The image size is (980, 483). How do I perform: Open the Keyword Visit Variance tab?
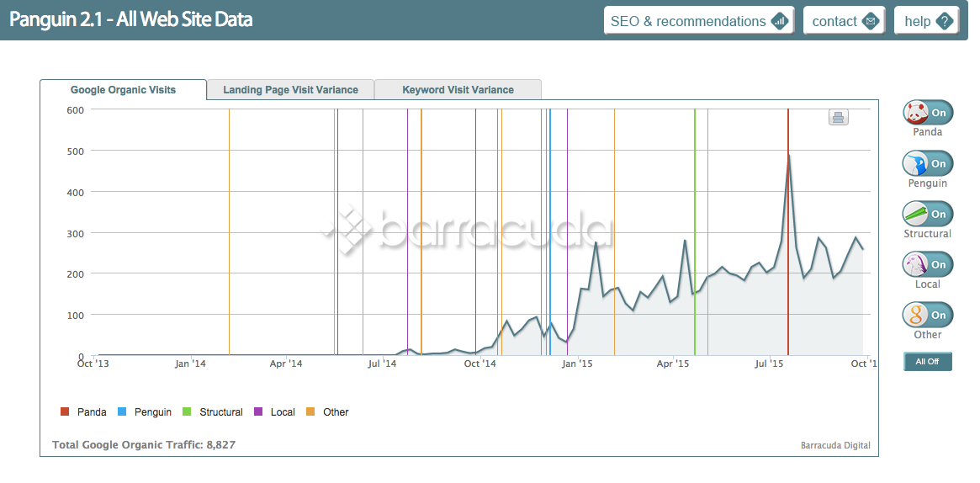458,90
